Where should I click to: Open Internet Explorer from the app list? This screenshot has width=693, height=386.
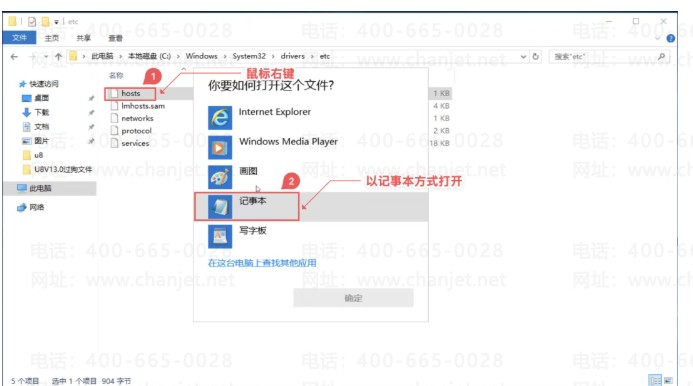tap(311, 118)
